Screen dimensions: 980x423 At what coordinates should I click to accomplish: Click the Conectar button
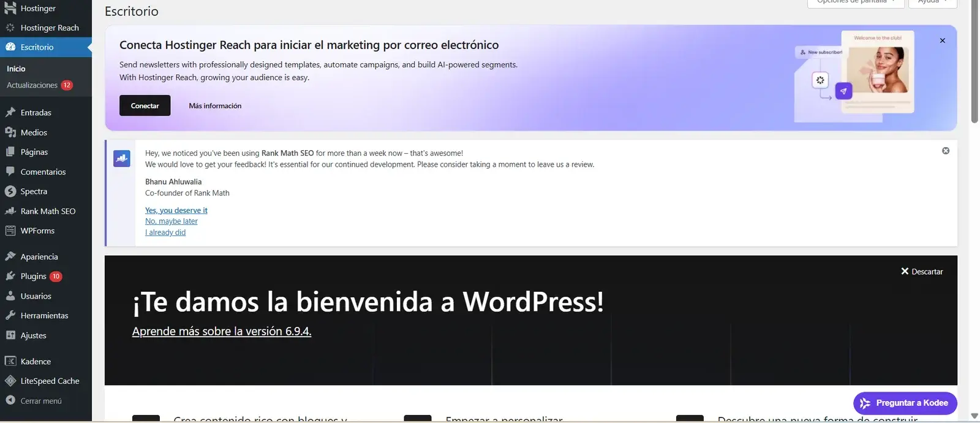pos(145,105)
